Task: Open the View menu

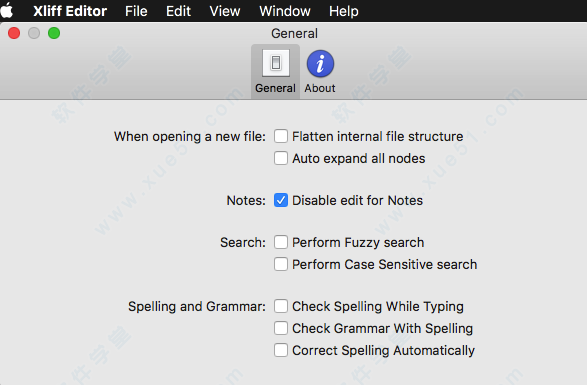Action: (x=225, y=11)
